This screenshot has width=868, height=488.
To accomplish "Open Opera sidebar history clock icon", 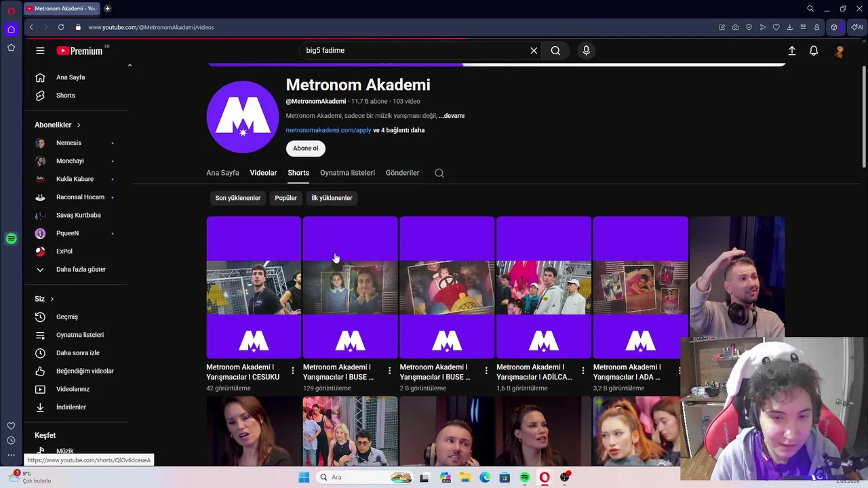I will (11, 441).
